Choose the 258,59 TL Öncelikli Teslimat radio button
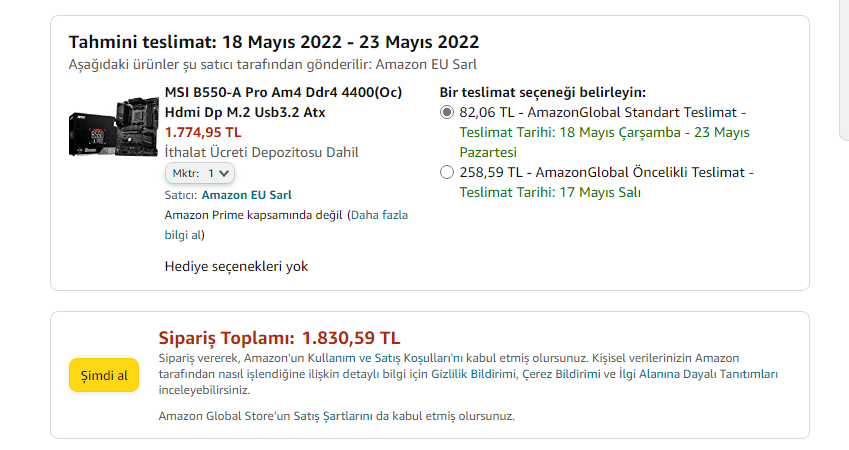The height and width of the screenshot is (450, 849). tap(446, 172)
